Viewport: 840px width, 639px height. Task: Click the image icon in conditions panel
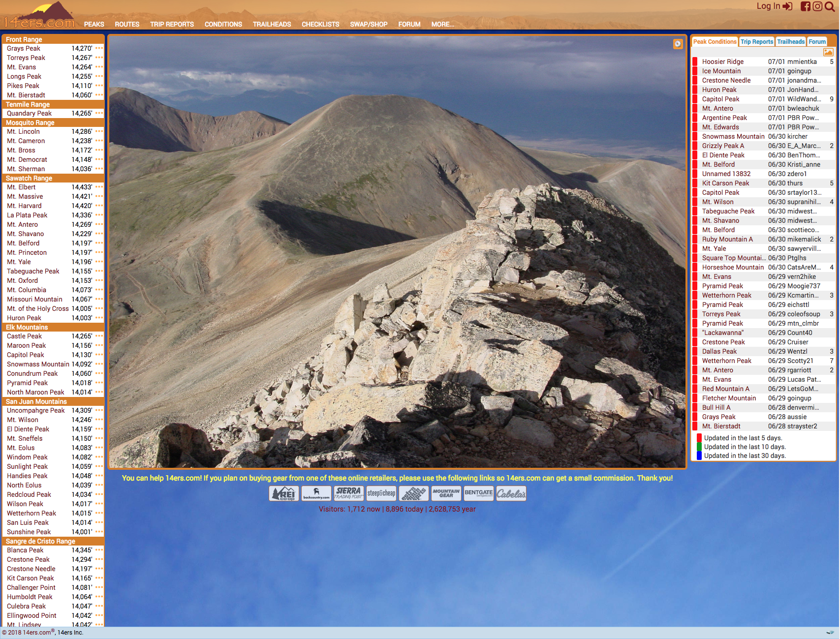point(828,52)
